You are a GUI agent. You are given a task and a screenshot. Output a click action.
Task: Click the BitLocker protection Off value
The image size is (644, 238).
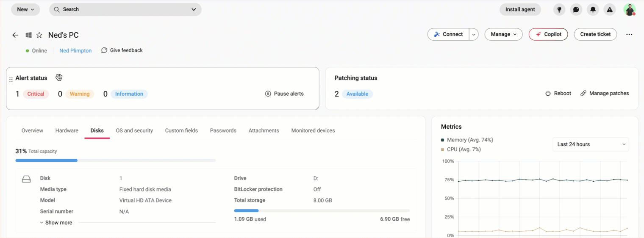coord(317,189)
